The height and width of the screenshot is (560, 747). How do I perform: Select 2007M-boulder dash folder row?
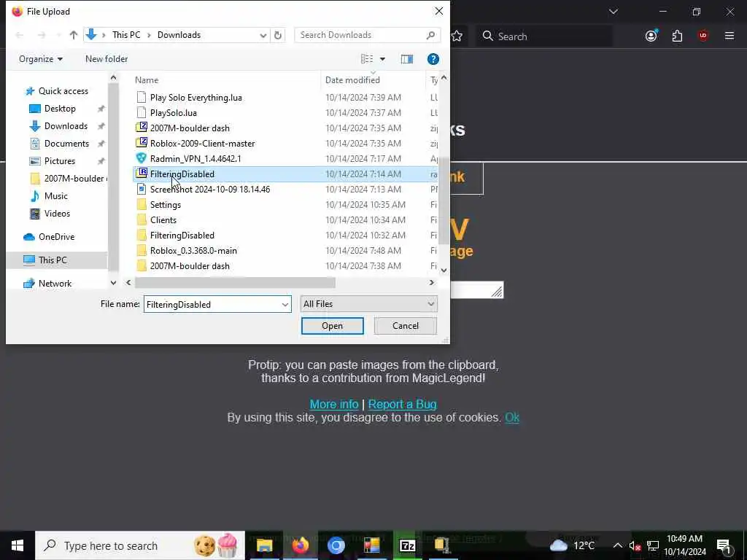point(286,265)
